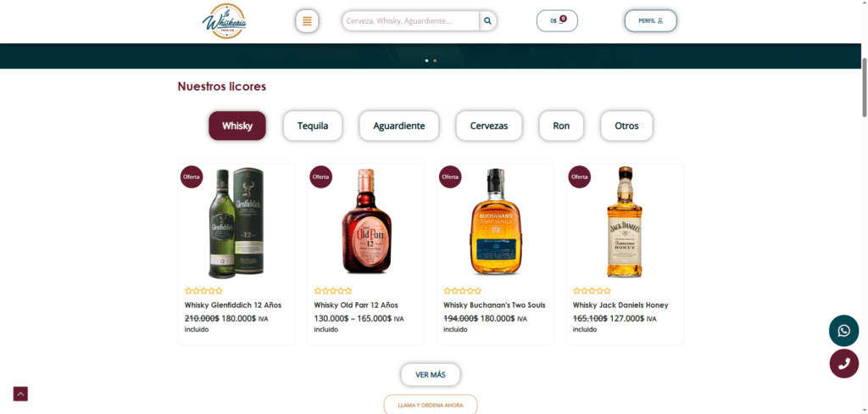868x414 pixels.
Task: Click star rating under Old Parr
Action: coord(333,291)
